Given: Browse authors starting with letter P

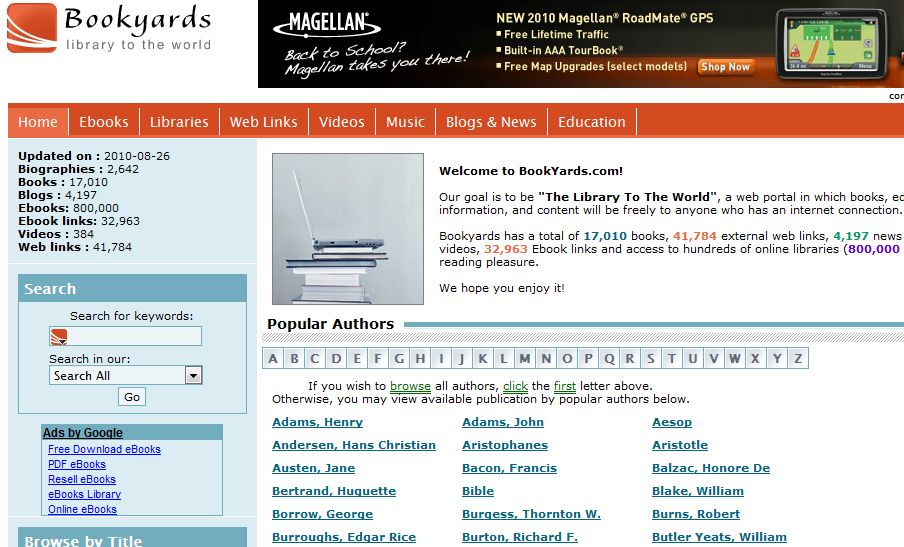Looking at the screenshot, I should pyautogui.click(x=588, y=358).
